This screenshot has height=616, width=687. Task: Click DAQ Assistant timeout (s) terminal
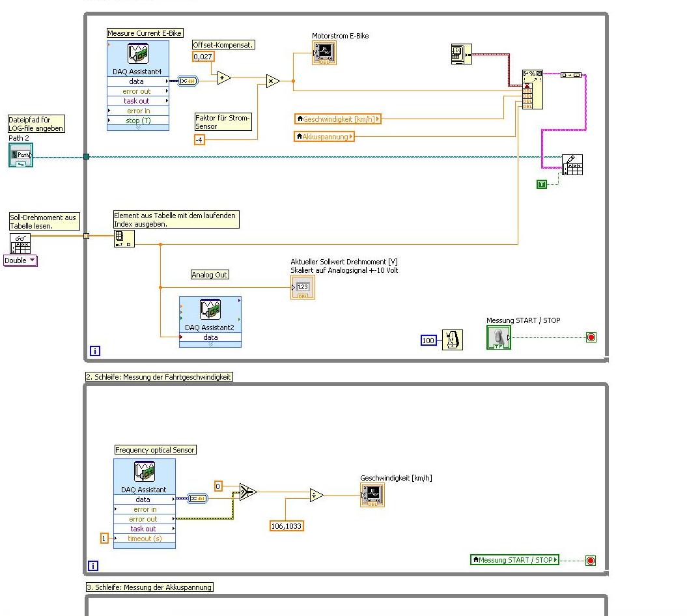(145, 539)
